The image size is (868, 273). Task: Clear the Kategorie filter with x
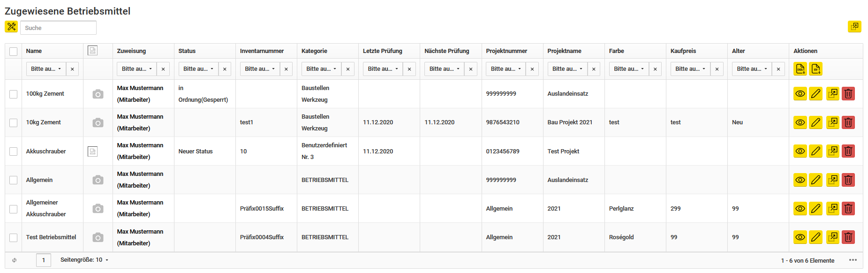(347, 69)
